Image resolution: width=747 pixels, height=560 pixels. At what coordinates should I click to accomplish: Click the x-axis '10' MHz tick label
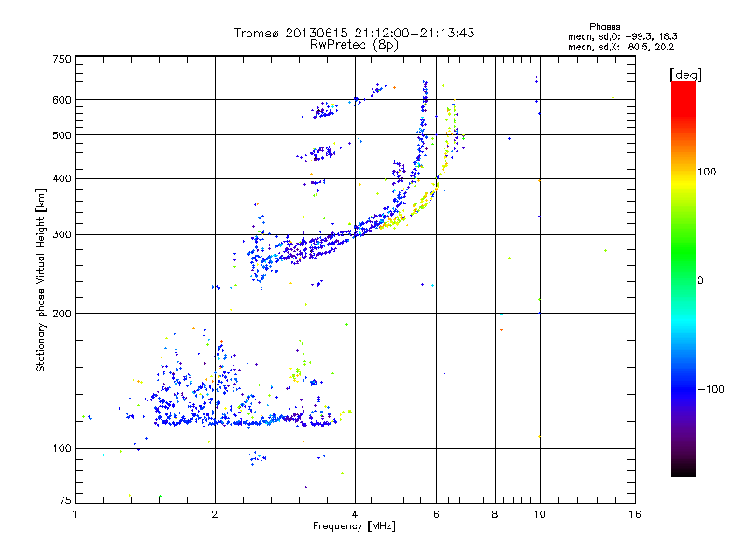pyautogui.click(x=540, y=514)
